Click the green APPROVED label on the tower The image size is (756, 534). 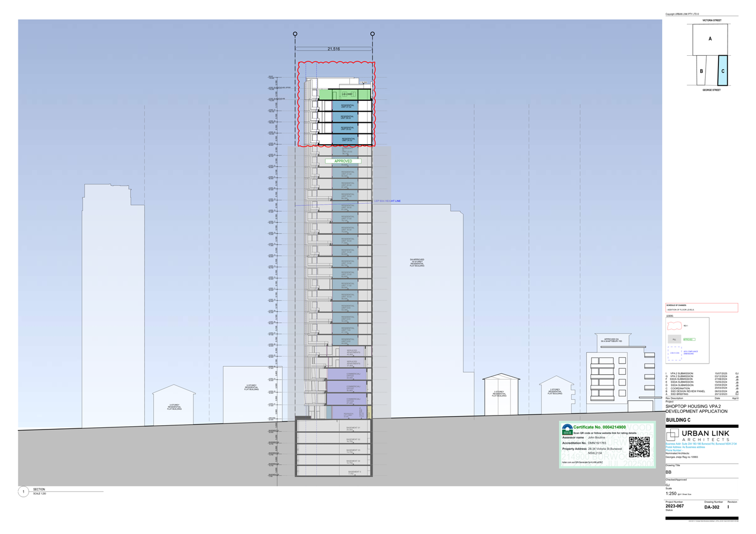(343, 161)
